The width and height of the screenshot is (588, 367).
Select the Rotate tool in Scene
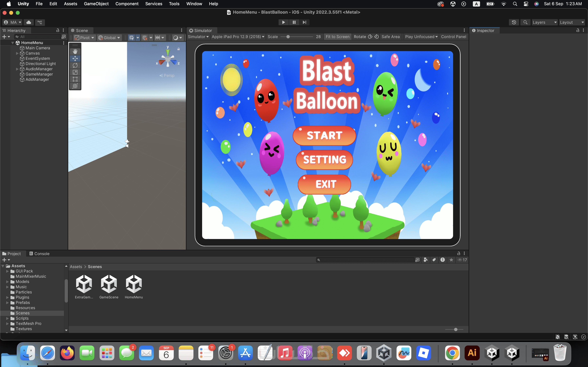[75, 65]
